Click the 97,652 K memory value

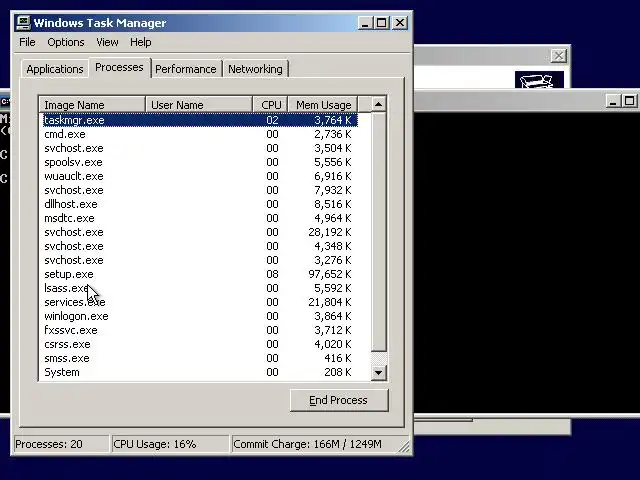(330, 274)
